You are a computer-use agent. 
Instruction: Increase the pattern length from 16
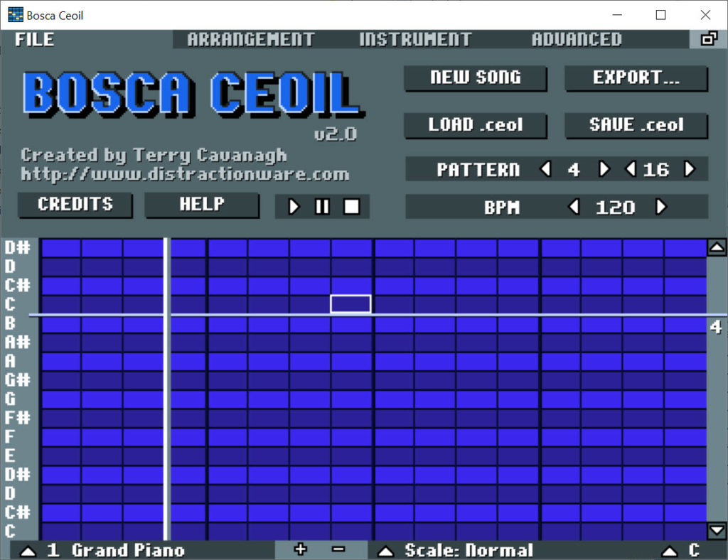point(690,169)
